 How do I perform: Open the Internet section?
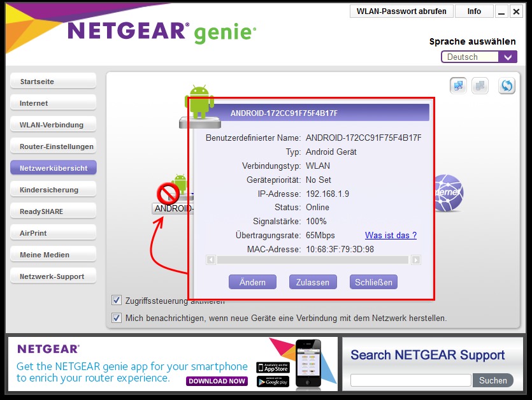click(54, 103)
